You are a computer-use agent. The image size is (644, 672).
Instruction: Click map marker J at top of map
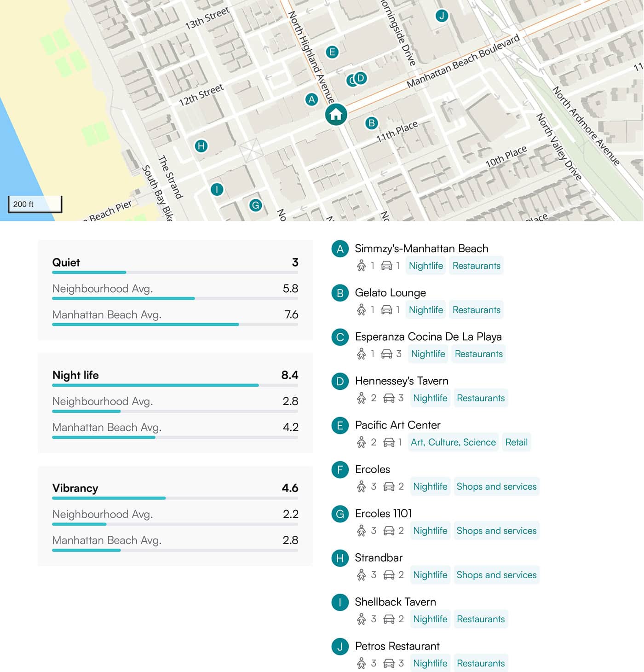click(442, 16)
